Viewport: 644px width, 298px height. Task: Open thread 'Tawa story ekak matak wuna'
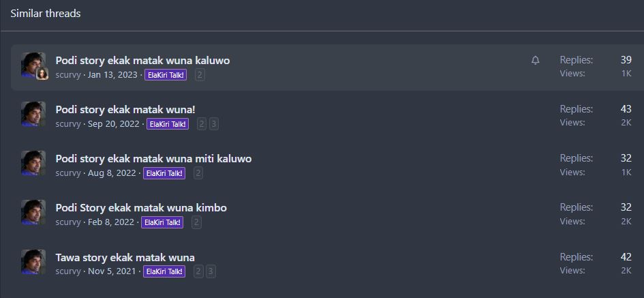pos(125,258)
